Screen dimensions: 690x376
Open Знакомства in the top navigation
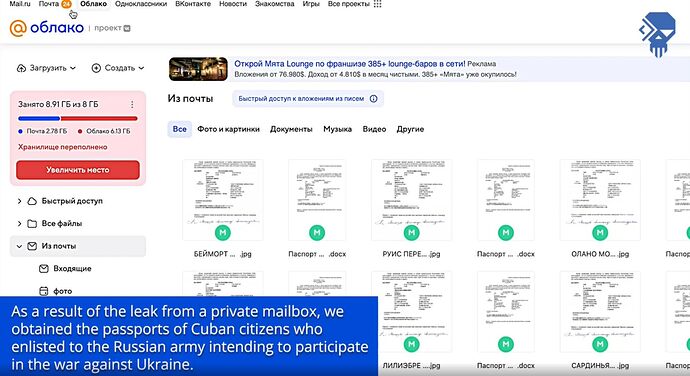tap(275, 4)
